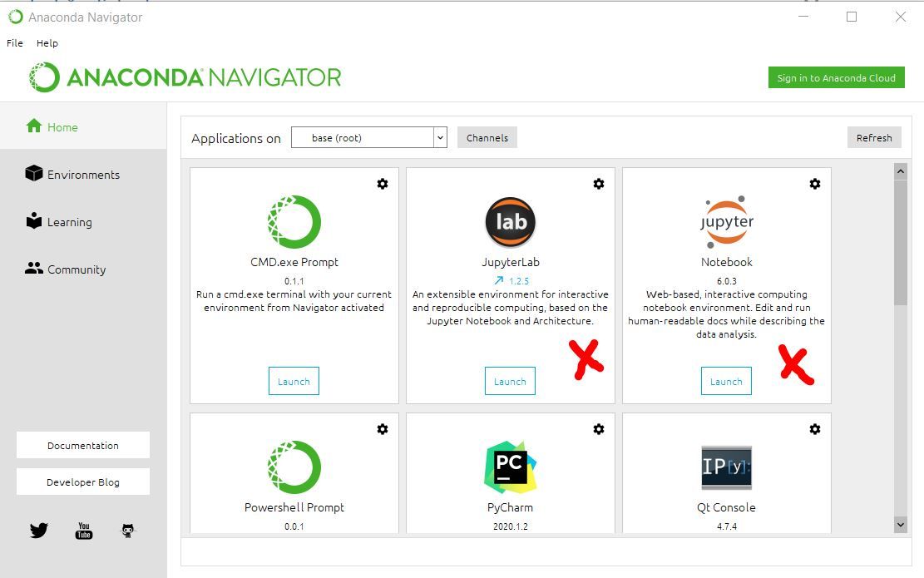This screenshot has width=924, height=578.
Task: Click the JupyterLab update arrow icon
Action: tap(499, 281)
